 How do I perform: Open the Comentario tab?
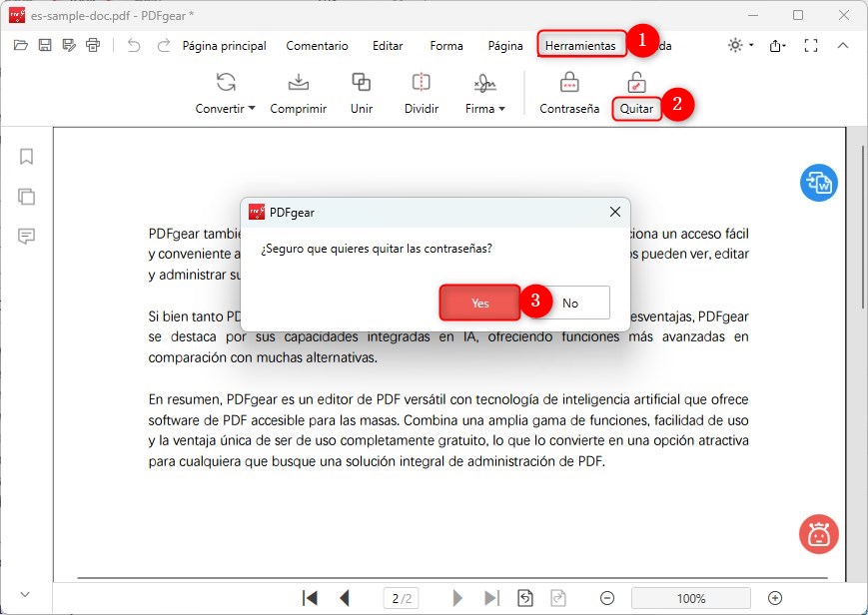[x=318, y=46]
